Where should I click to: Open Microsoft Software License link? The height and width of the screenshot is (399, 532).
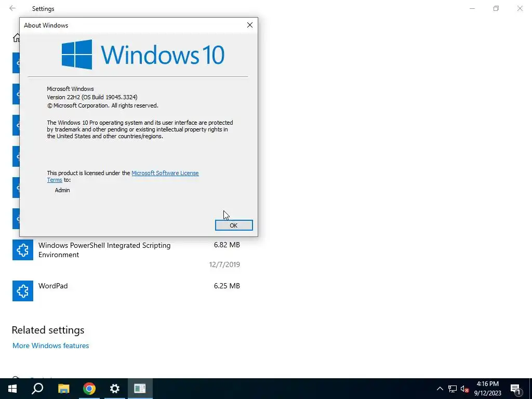pyautogui.click(x=165, y=173)
